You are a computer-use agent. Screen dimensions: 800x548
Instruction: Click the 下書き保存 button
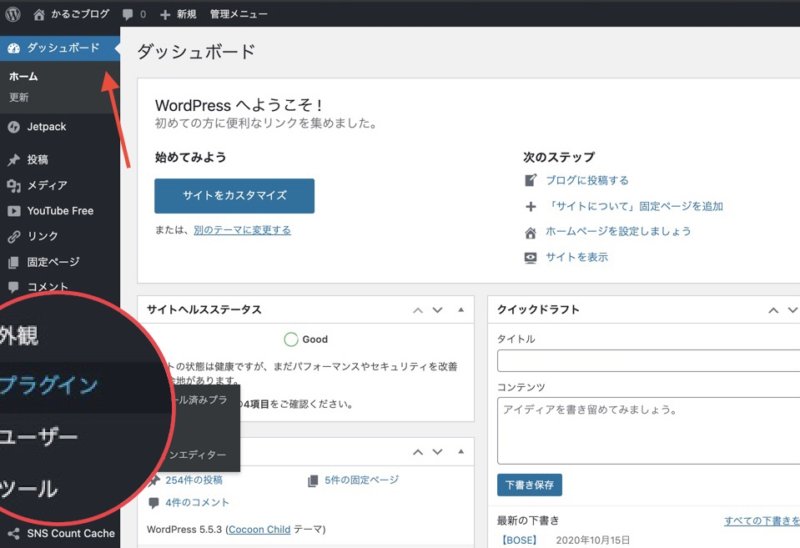tap(530, 485)
